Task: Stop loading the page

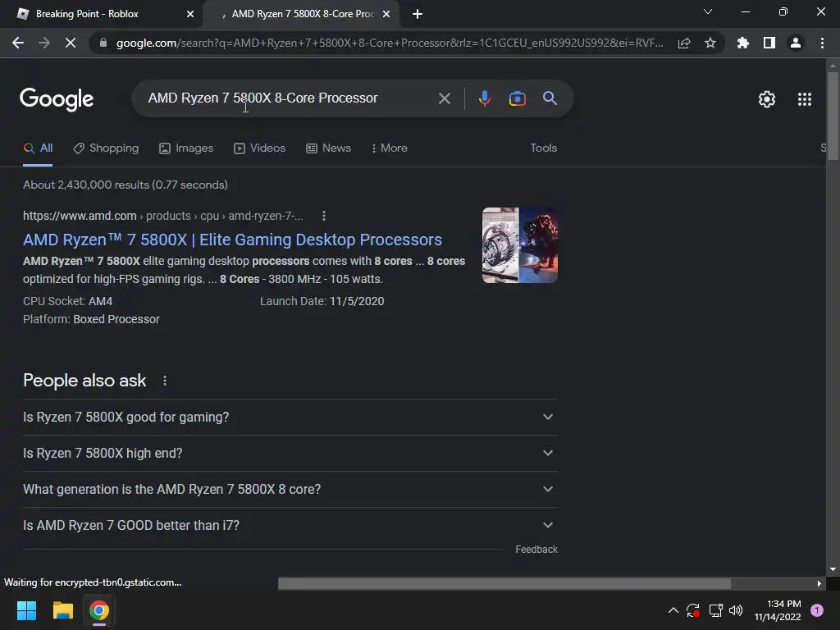Action: click(71, 43)
